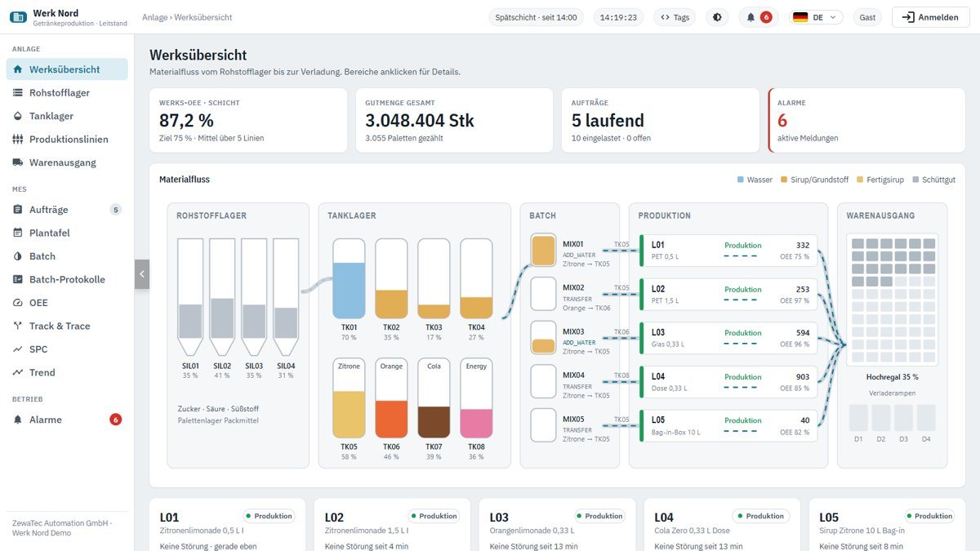
Task: Click the Wasser legend color swatch
Action: 741,180
